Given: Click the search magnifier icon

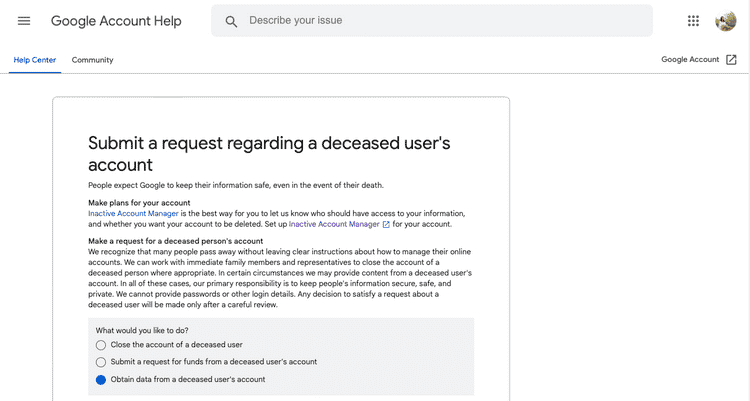Looking at the screenshot, I should coord(231,21).
